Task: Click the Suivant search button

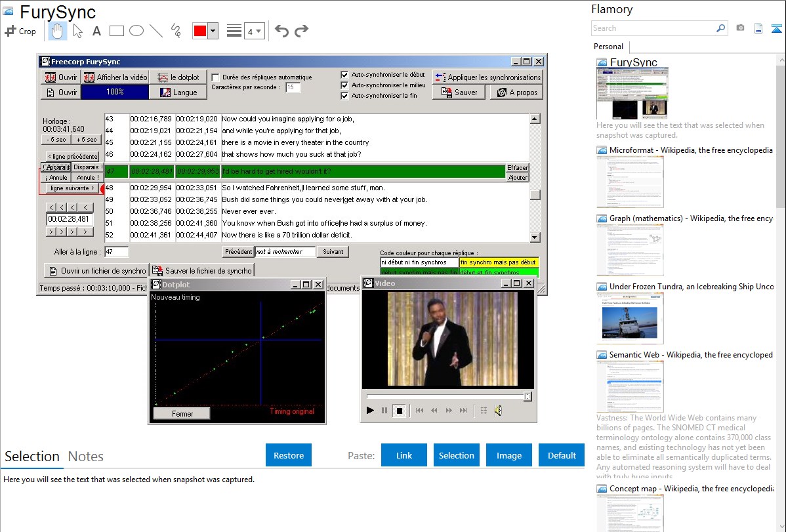Action: pos(333,252)
